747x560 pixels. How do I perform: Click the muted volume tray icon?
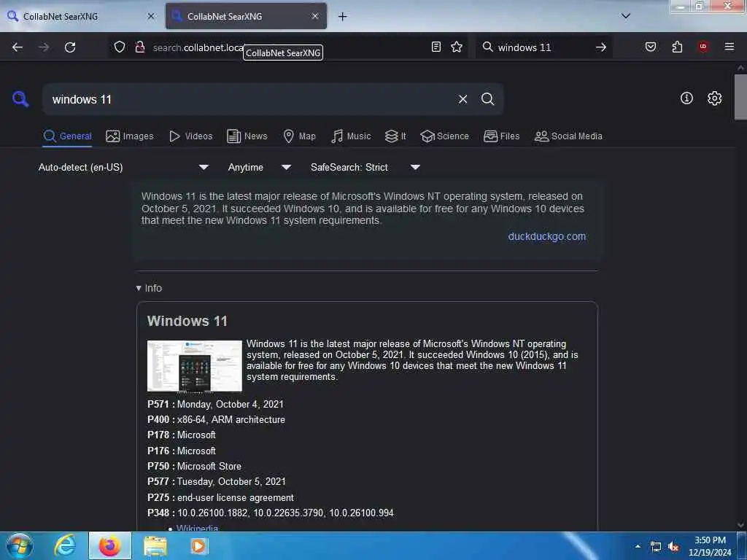673,547
